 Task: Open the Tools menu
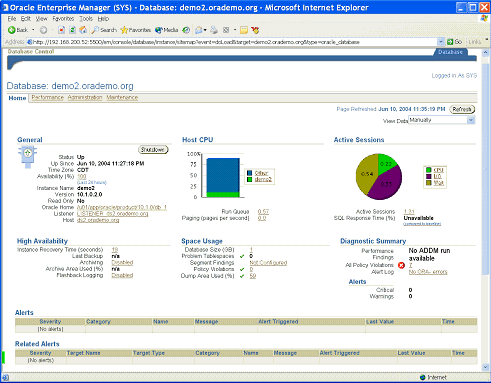pyautogui.click(x=86, y=19)
